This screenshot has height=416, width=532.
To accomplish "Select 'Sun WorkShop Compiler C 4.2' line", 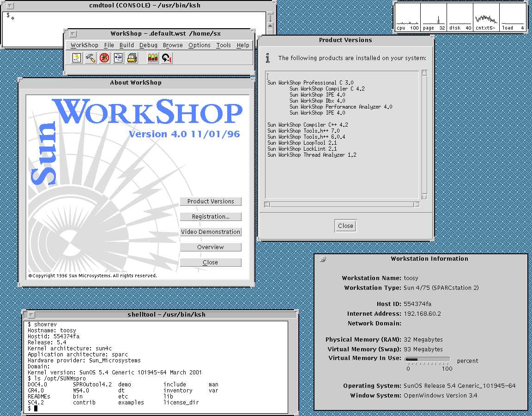I will [327, 89].
